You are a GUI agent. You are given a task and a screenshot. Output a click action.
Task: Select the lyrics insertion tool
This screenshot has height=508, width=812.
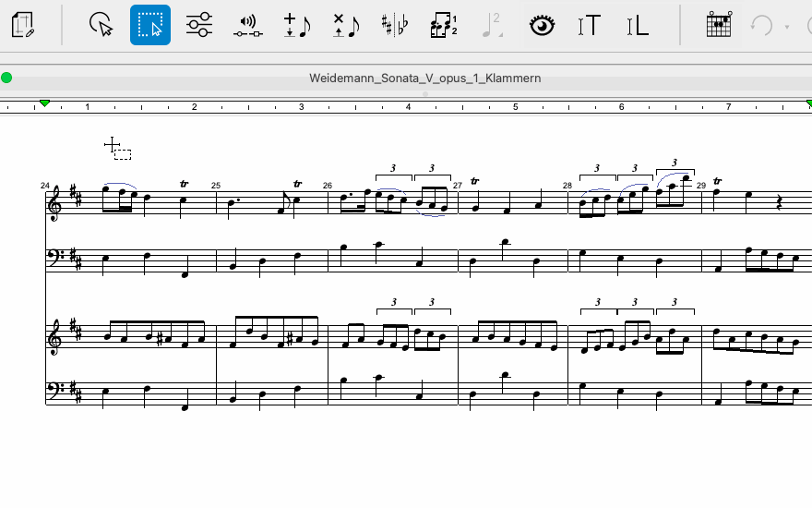tap(638, 25)
